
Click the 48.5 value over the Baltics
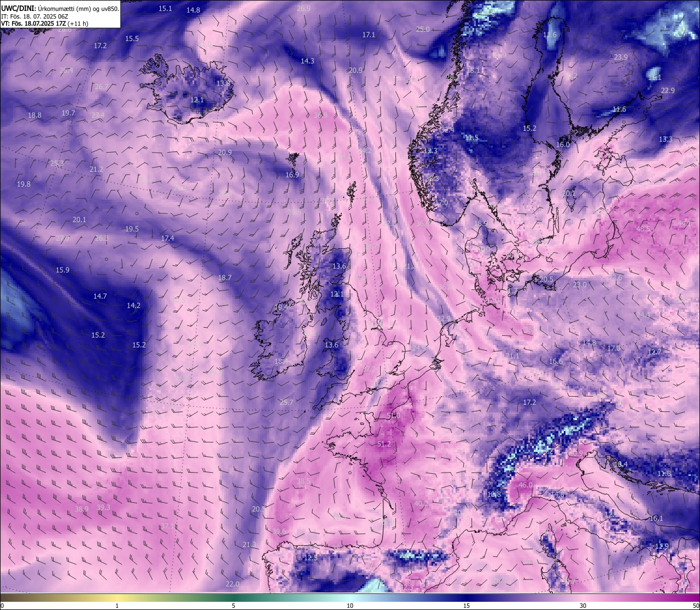[644, 229]
